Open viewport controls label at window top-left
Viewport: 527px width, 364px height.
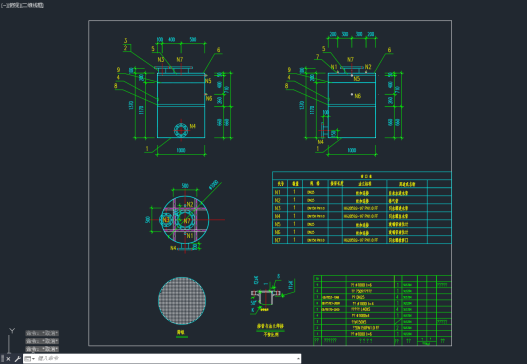click(22, 5)
